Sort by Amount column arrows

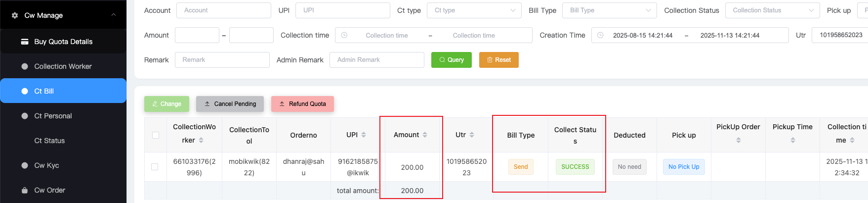point(425,135)
